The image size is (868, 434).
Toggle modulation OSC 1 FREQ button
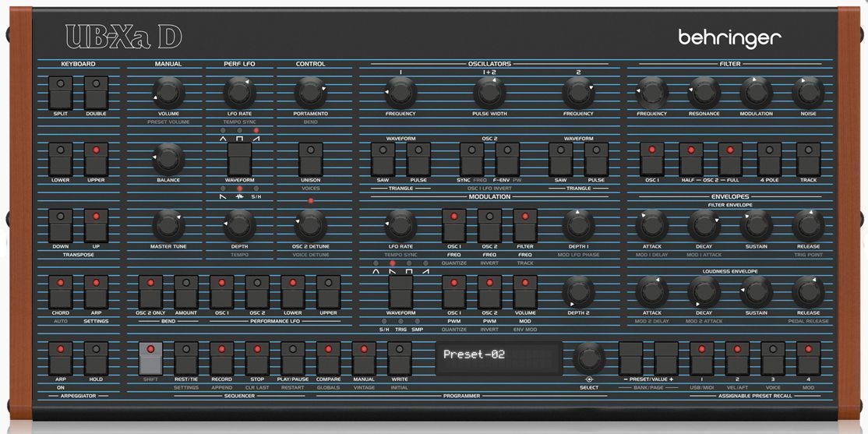pos(454,225)
